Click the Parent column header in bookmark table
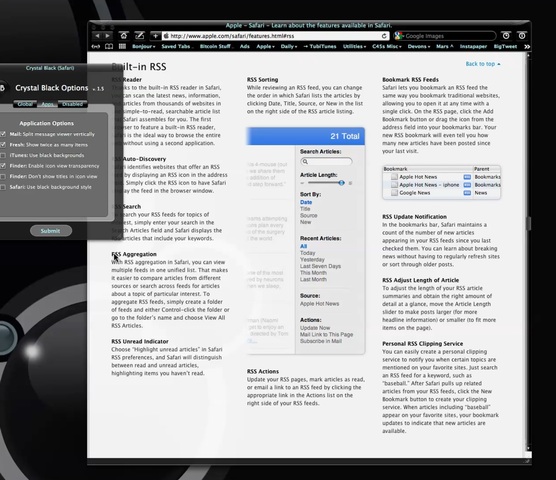This screenshot has height=480, width=556. (x=487, y=169)
